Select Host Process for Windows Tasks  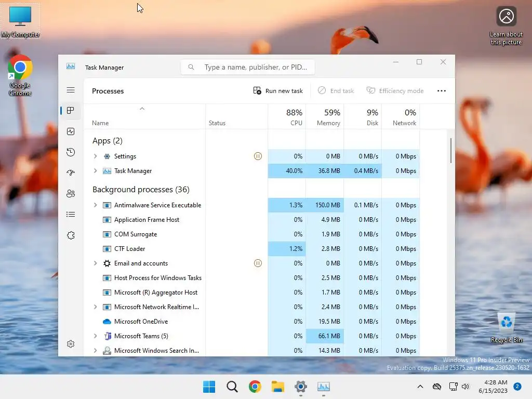[x=252, y=278]
